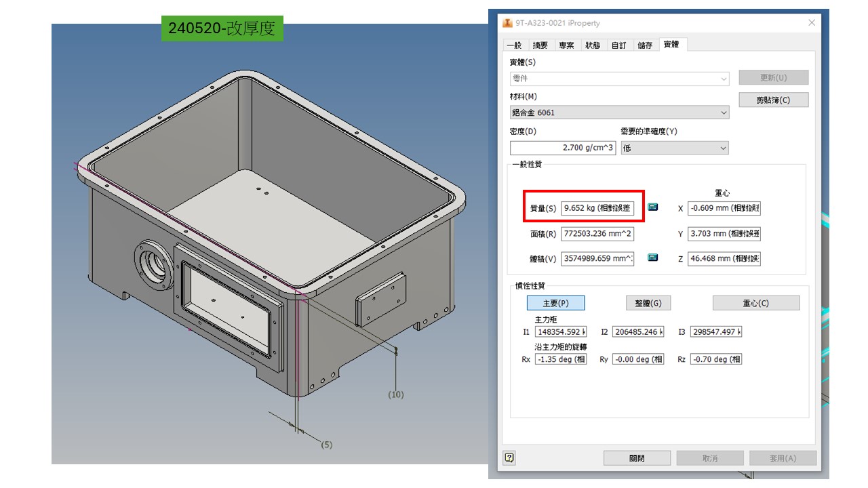Click the calculator icon beside the mass field
This screenshot has height=488, width=868.
(x=652, y=207)
